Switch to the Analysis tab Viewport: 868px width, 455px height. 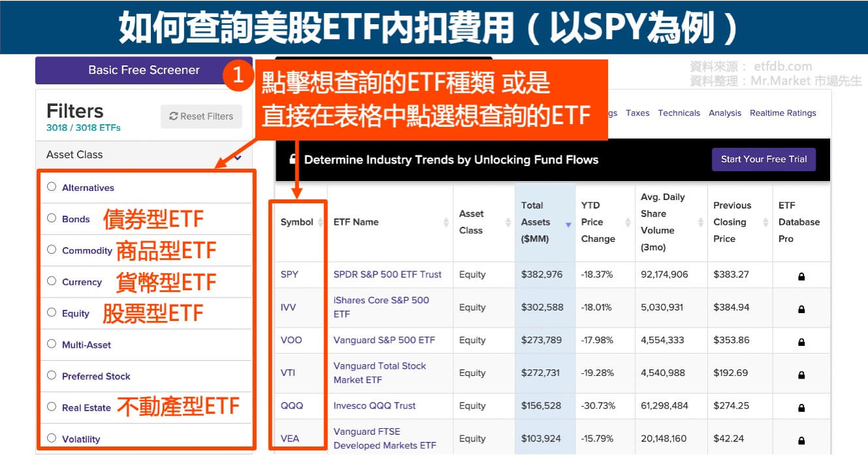pyautogui.click(x=725, y=113)
